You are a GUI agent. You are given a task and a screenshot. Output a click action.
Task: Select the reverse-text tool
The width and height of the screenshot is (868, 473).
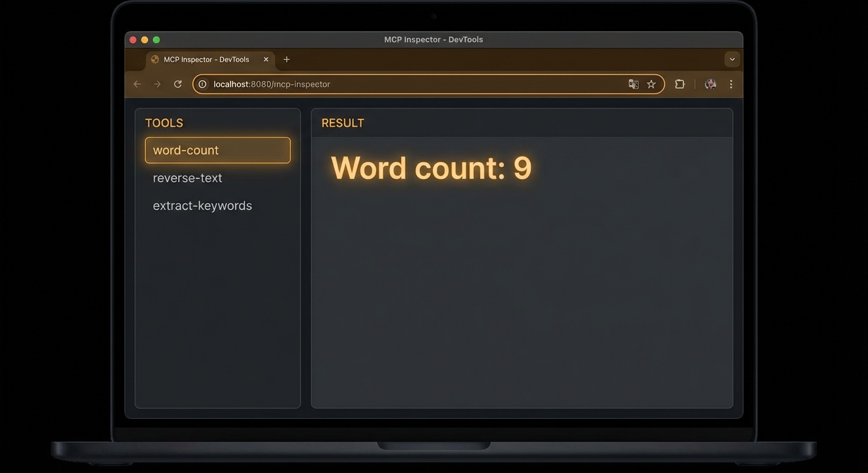[x=187, y=177]
